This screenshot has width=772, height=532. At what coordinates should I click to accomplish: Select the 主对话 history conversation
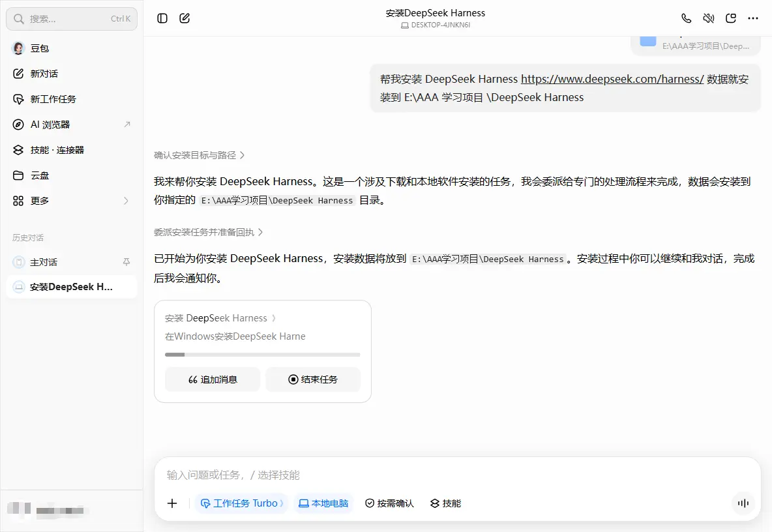71,262
